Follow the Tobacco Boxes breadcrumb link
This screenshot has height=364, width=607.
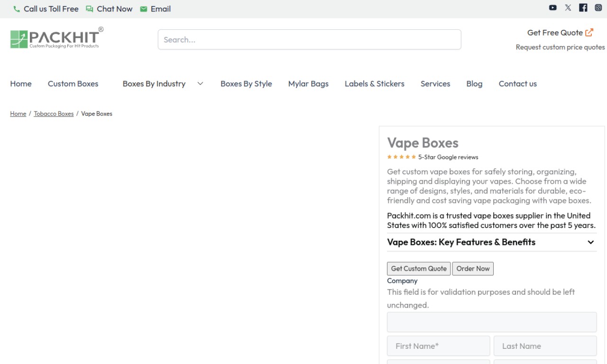tap(54, 114)
